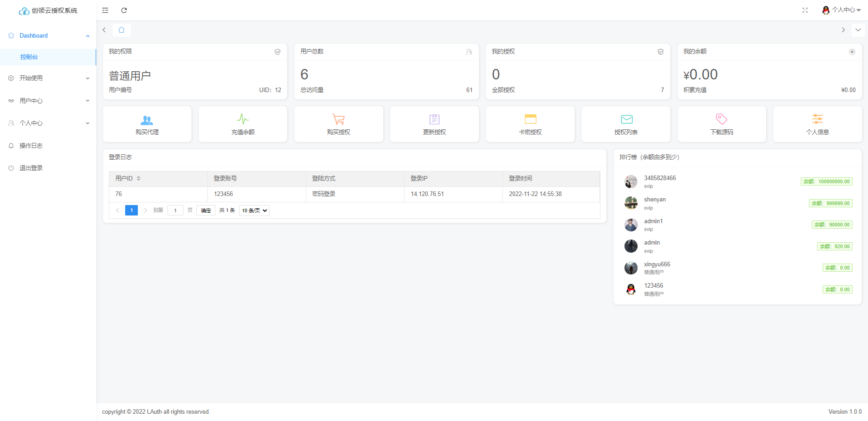Collapse the sidebar menu toggle
Screen dimensions: 868x421
click(105, 10)
